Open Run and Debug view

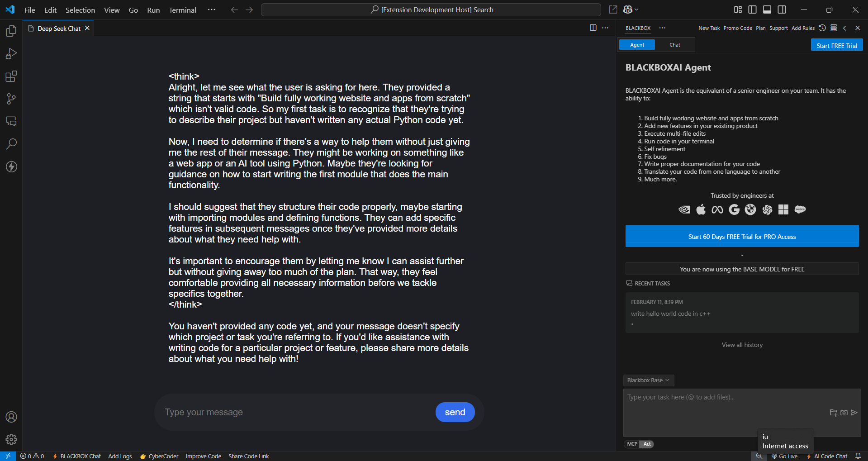(11, 54)
